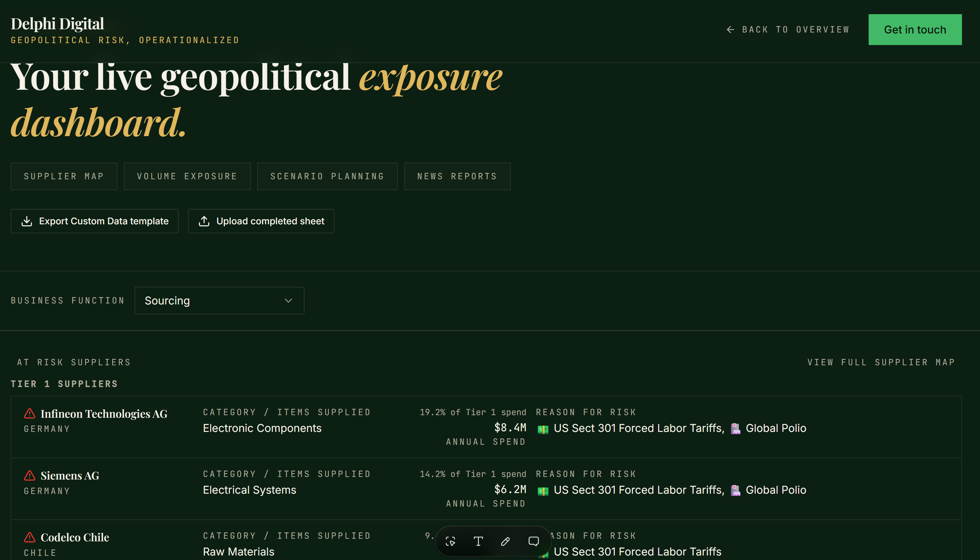Select the Infineon Technologies AG supplier name
Image resolution: width=980 pixels, height=560 pixels.
pyautogui.click(x=104, y=414)
